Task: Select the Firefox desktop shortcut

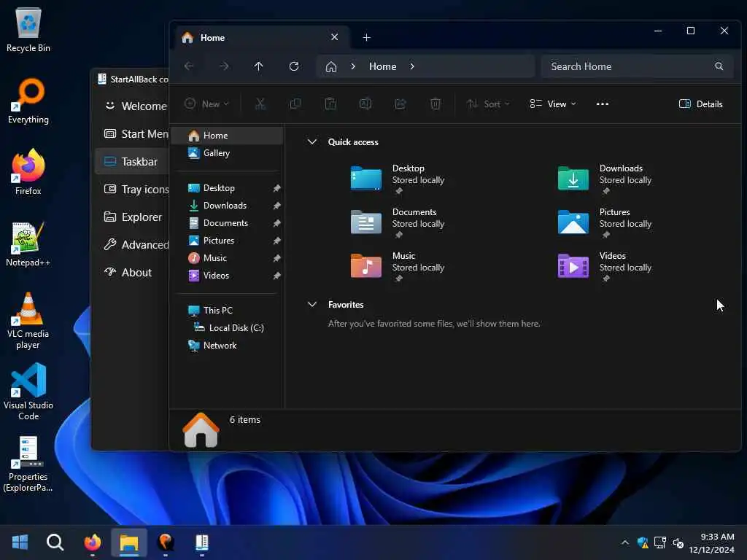Action: pyautogui.click(x=28, y=172)
